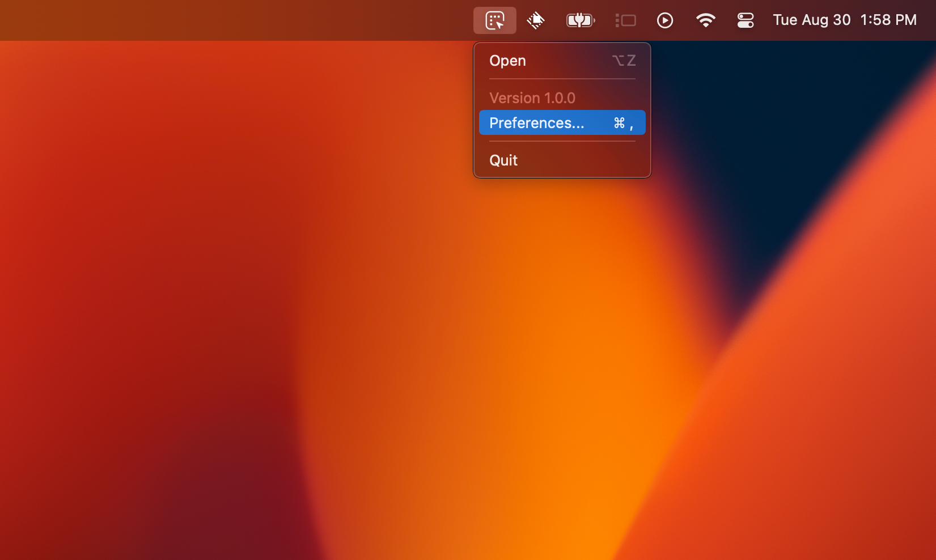Click the battery charging status icon
The width and height of the screenshot is (936, 560).
coord(581,20)
